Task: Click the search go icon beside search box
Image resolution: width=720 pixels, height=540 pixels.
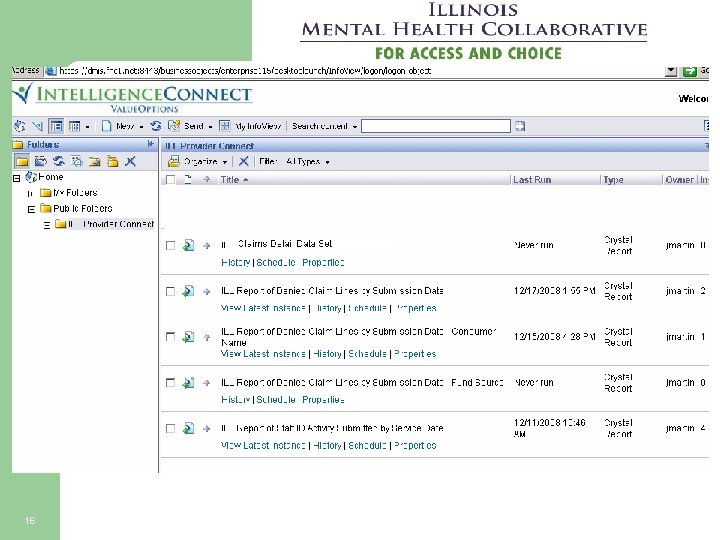Action: click(x=520, y=126)
